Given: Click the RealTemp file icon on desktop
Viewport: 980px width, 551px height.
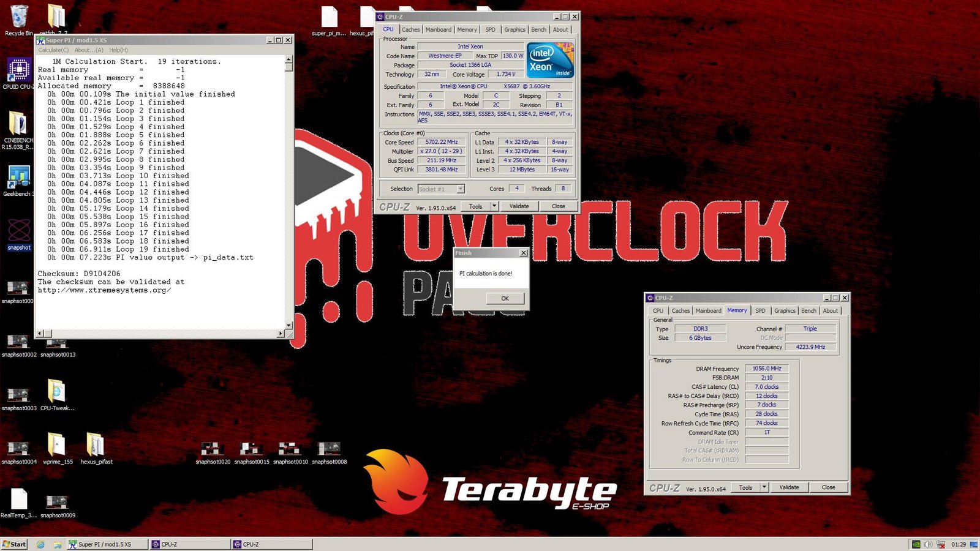Looking at the screenshot, I should click(18, 499).
